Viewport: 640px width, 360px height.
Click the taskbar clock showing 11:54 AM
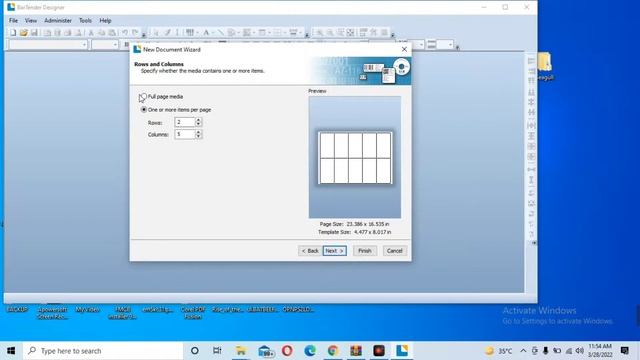click(600, 351)
